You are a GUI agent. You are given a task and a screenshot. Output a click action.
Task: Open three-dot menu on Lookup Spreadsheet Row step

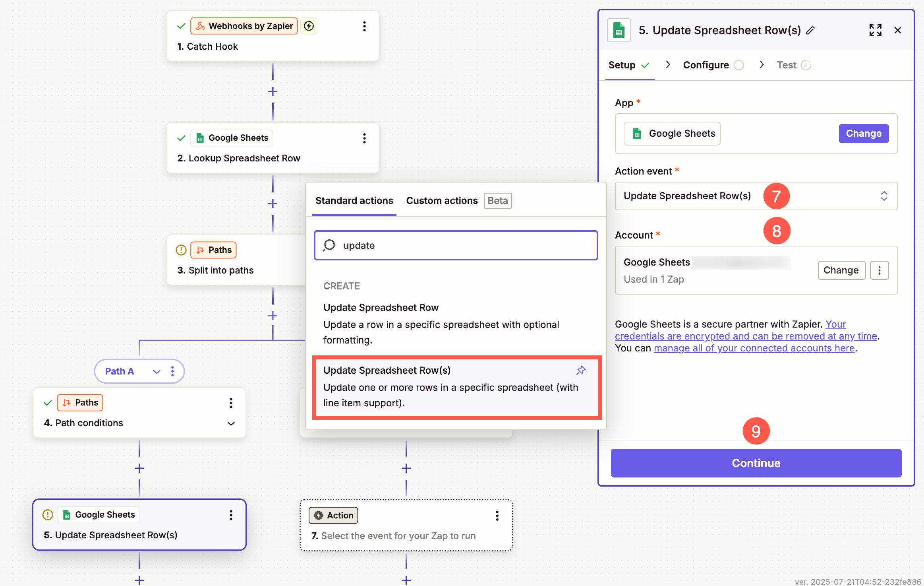point(364,138)
